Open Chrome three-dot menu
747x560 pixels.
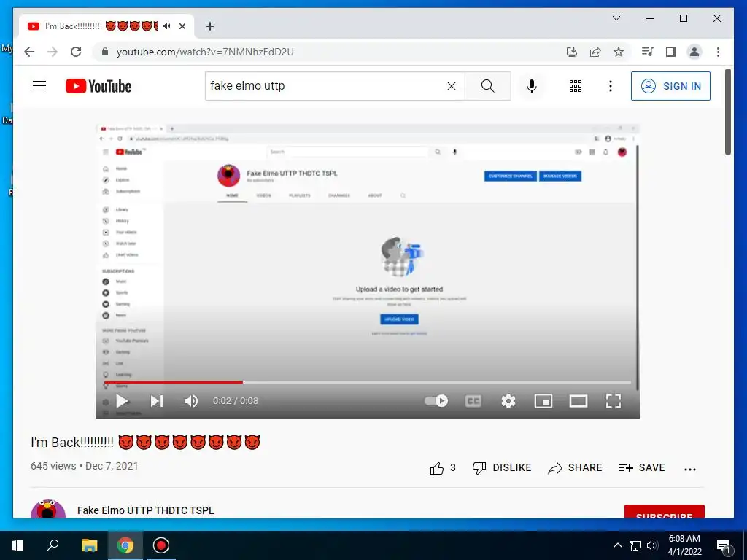[718, 52]
